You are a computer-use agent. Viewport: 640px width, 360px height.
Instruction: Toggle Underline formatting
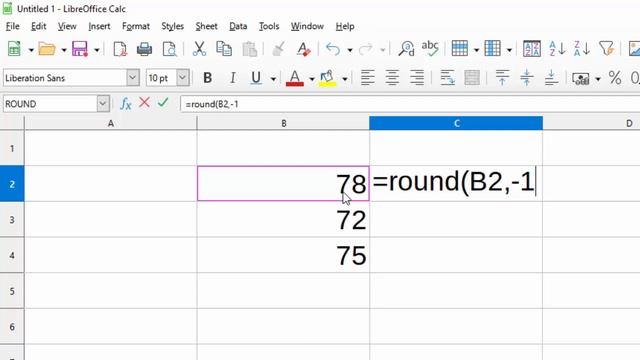pyautogui.click(x=256, y=78)
